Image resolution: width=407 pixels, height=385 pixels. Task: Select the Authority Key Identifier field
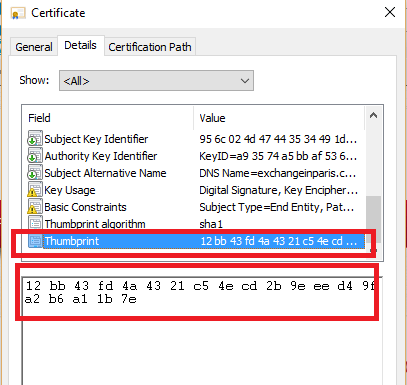tap(101, 156)
